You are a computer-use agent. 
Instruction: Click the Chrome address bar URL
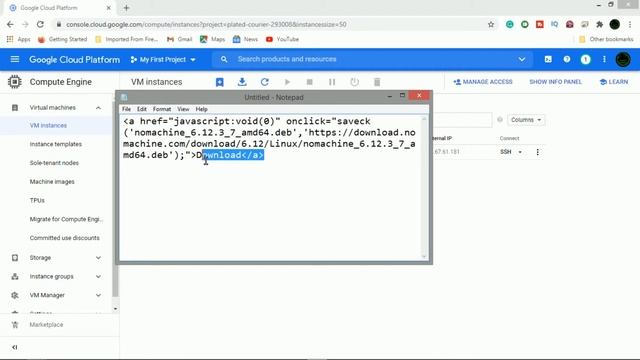click(x=206, y=24)
